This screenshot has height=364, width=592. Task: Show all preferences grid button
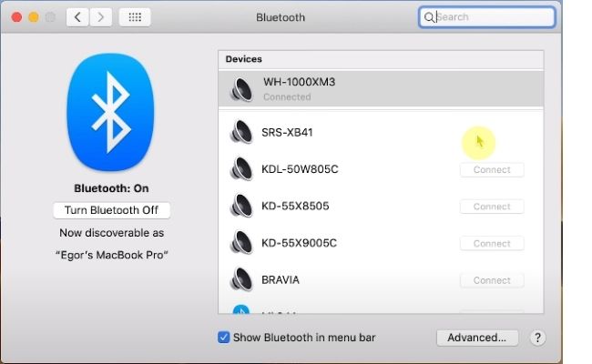(135, 17)
